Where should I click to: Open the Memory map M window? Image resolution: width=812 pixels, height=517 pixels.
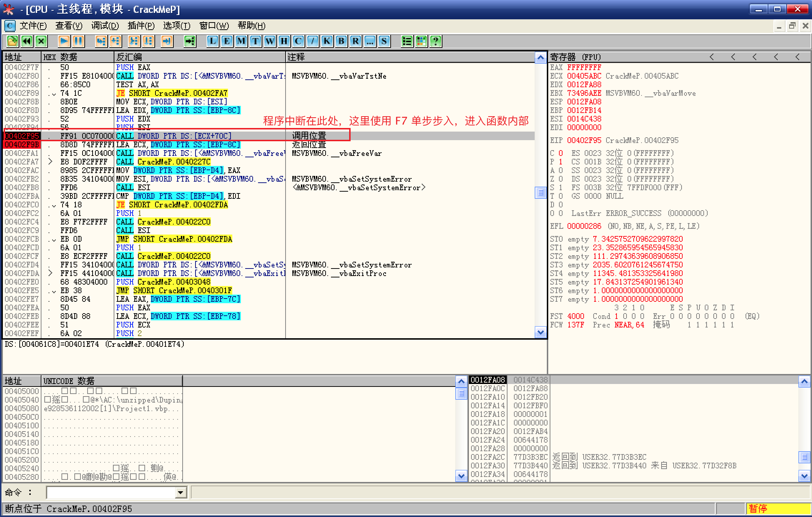(241, 41)
